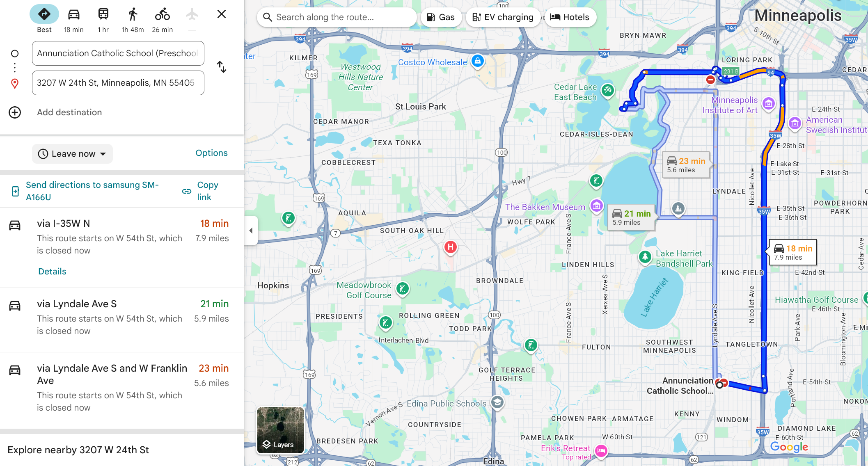Collapse the side panel with the arrow

pos(251,231)
